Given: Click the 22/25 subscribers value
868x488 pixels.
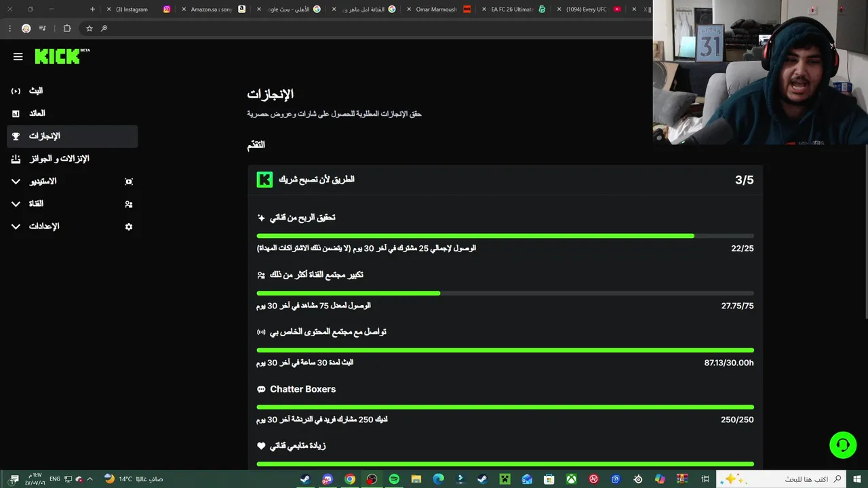Looking at the screenshot, I should coord(743,249).
